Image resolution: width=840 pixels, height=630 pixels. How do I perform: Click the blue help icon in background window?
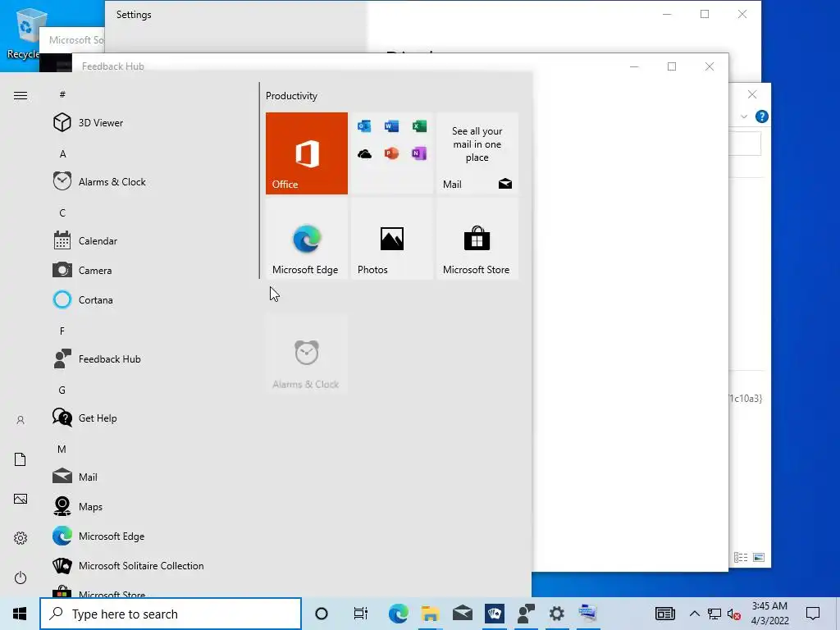[x=761, y=116]
